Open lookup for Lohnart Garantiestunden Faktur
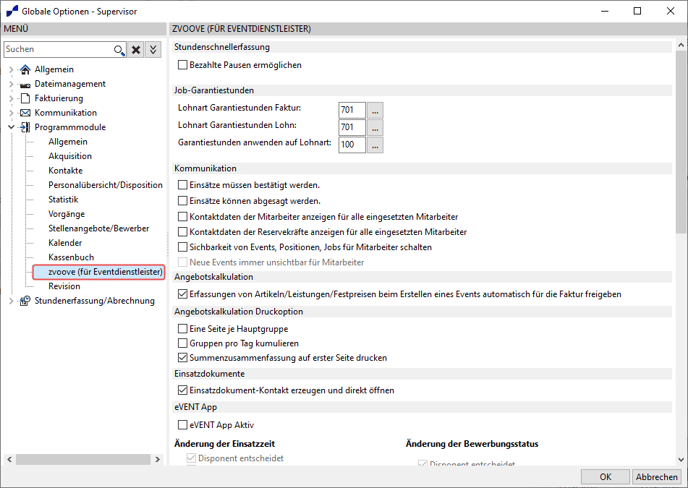This screenshot has height=488, width=688. [375, 110]
